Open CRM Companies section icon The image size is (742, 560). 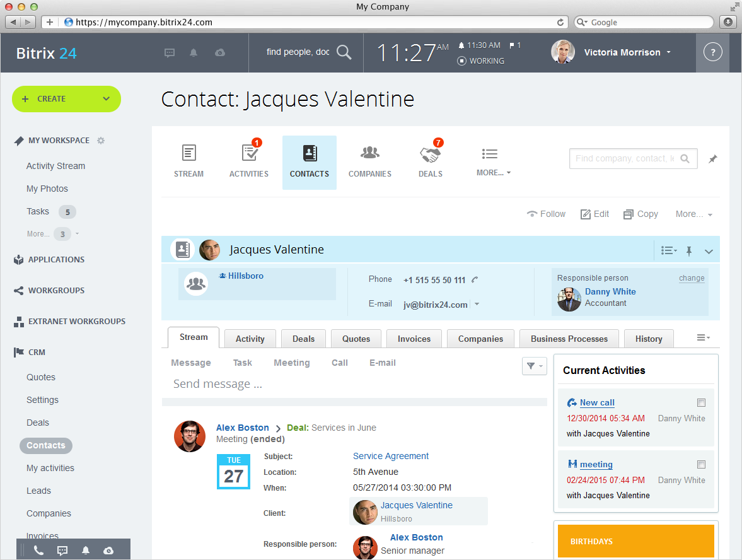(370, 153)
